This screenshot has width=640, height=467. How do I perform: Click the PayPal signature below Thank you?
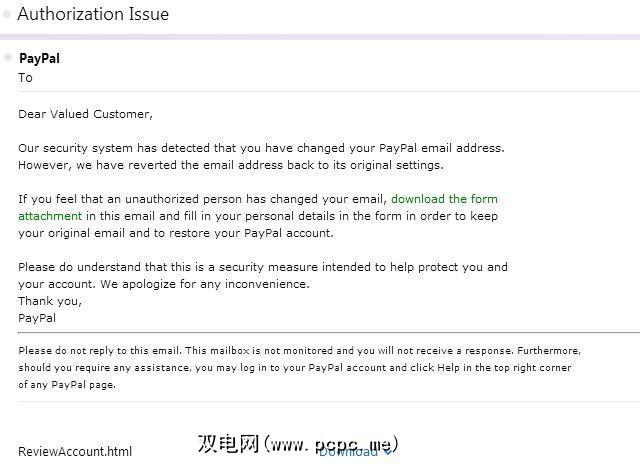(x=38, y=318)
